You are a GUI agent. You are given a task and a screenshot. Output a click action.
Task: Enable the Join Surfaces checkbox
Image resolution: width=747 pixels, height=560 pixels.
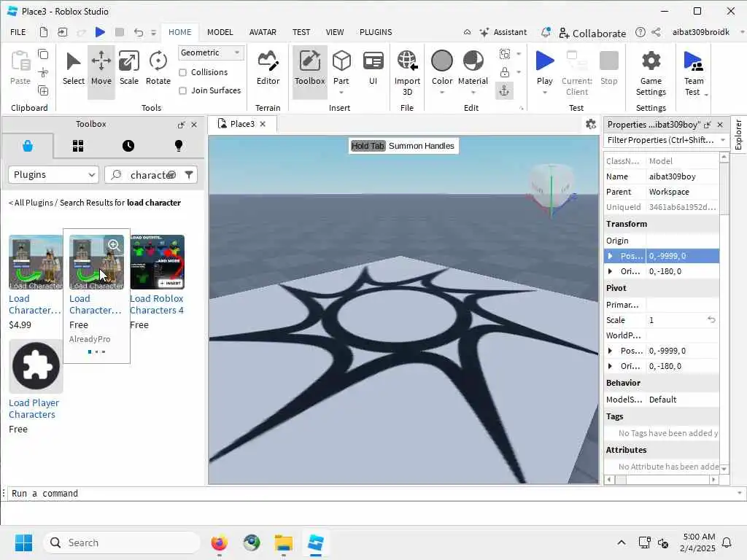click(x=182, y=90)
